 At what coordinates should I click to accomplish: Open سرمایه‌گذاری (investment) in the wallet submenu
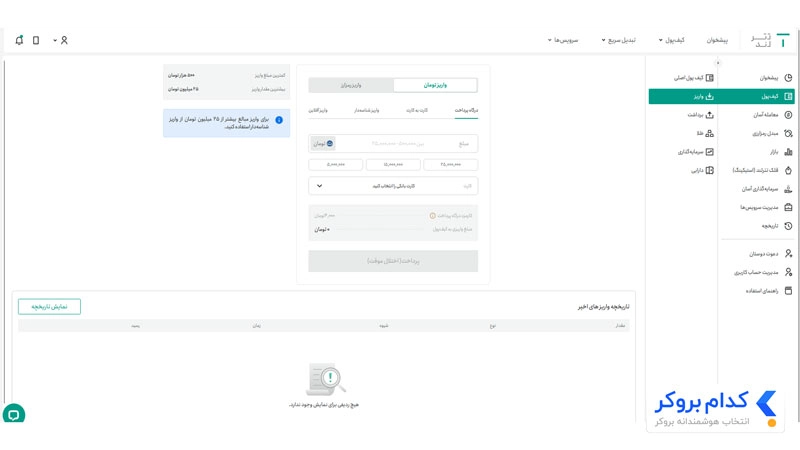point(695,152)
